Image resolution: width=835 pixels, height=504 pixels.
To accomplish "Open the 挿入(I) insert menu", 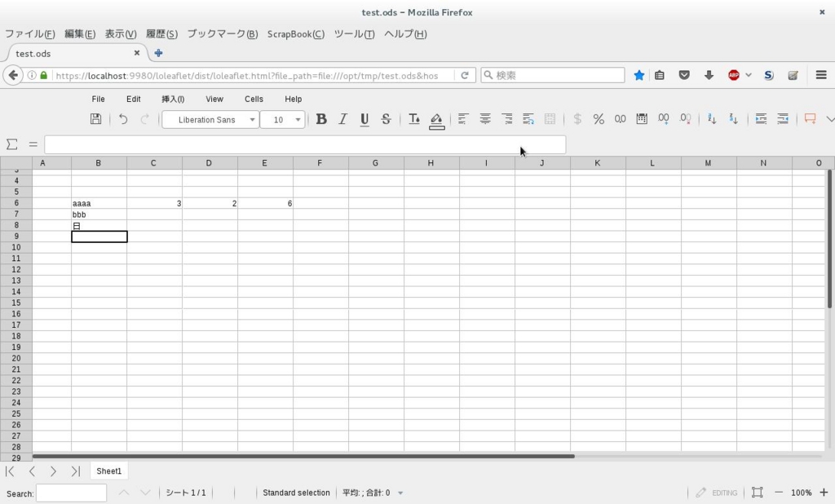I will 173,99.
